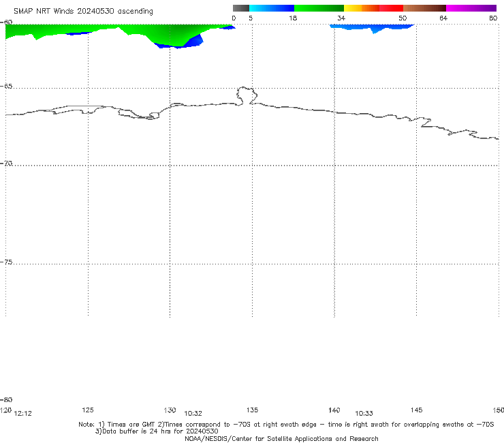This screenshot has height=443, width=504.
Task: Select the magenta segment of the color bar
Action: coord(471,8)
